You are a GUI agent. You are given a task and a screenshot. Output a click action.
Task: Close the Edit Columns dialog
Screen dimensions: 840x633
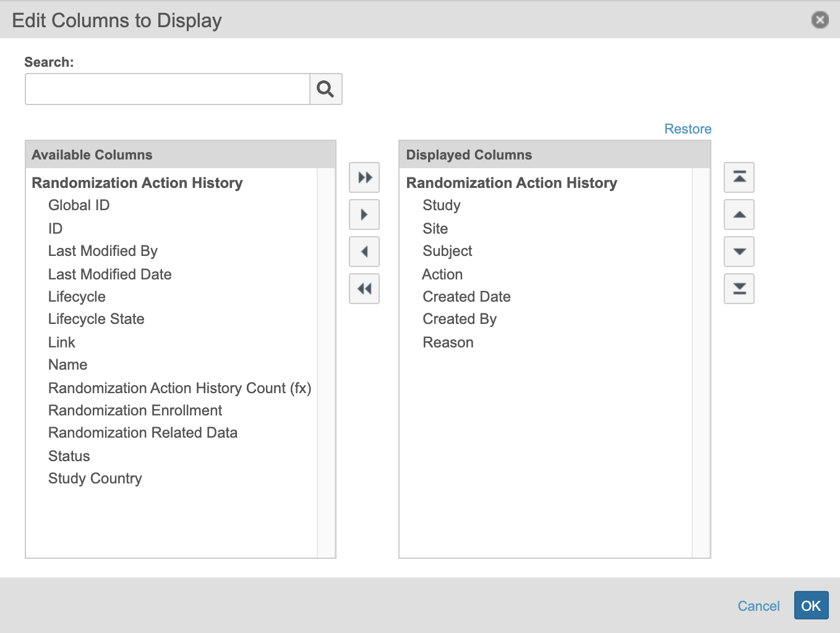pos(820,20)
